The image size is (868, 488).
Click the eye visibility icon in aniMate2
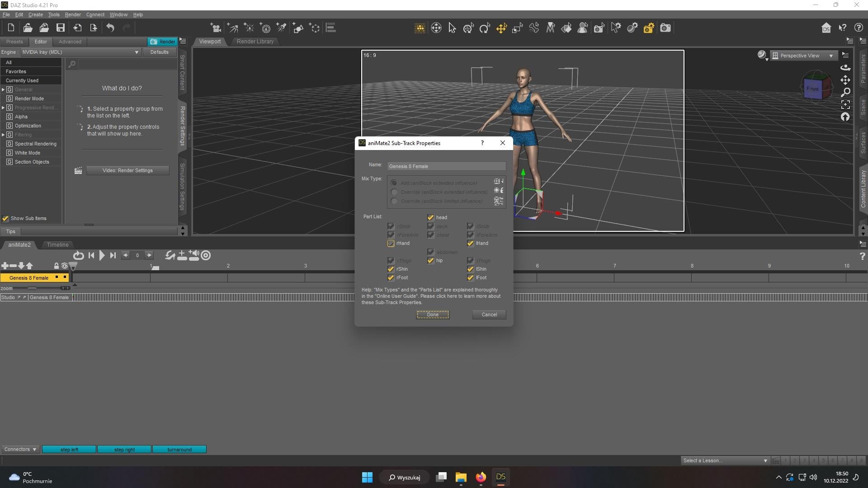point(65,266)
